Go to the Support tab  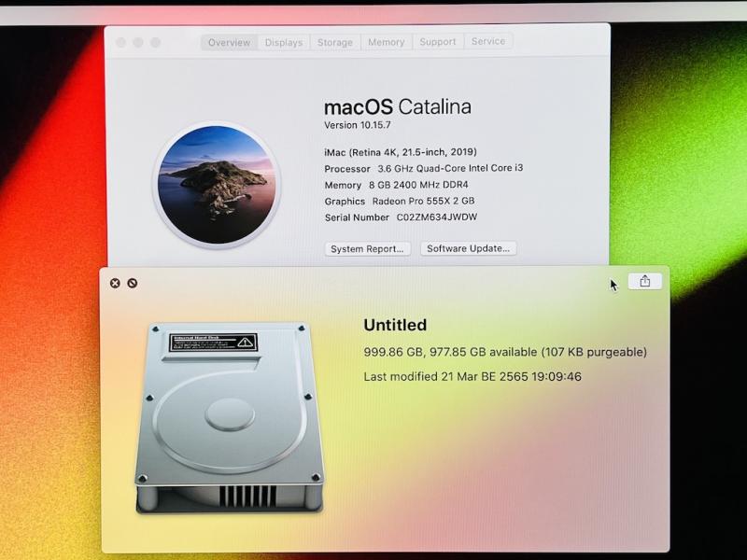438,41
